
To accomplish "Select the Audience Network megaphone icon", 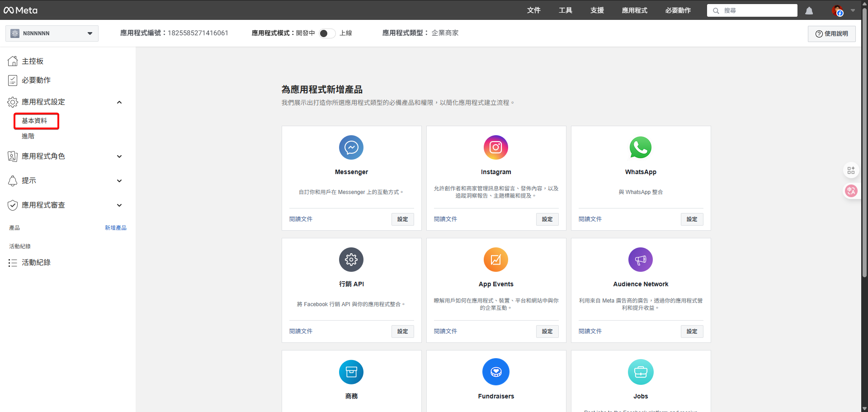I will [641, 260].
